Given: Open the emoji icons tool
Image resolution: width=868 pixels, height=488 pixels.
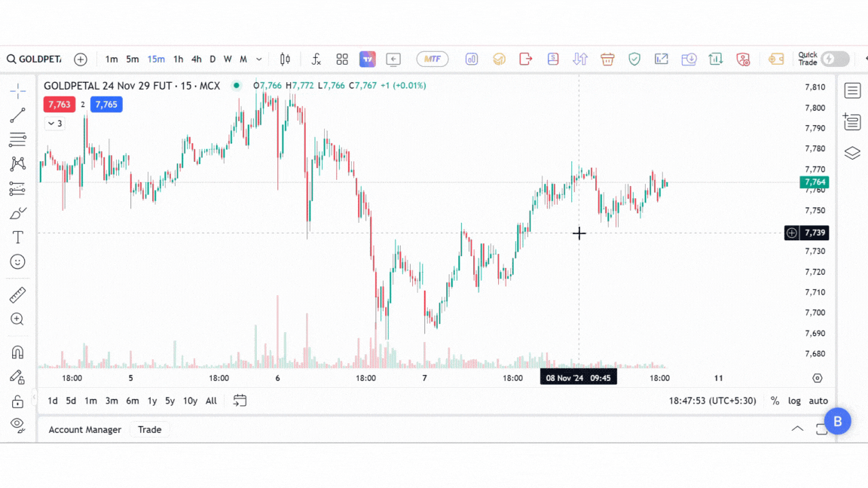Looking at the screenshot, I should [x=17, y=262].
